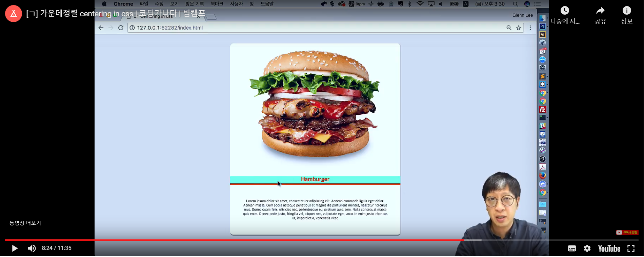Open App Store from the Dock
Image resolution: width=644 pixels, height=257 pixels.
click(x=543, y=59)
